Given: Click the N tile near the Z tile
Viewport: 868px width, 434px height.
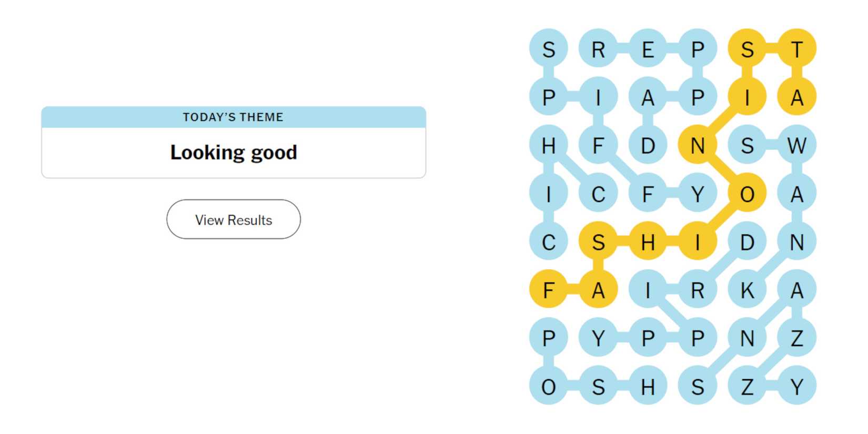Looking at the screenshot, I should point(747,338).
